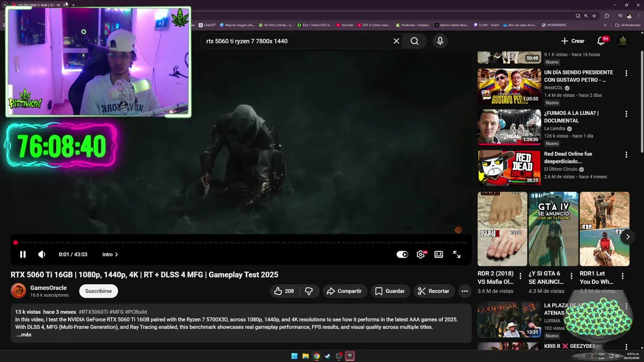The width and height of the screenshot is (644, 362).
Task: Enter full screen mode
Action: (x=457, y=254)
